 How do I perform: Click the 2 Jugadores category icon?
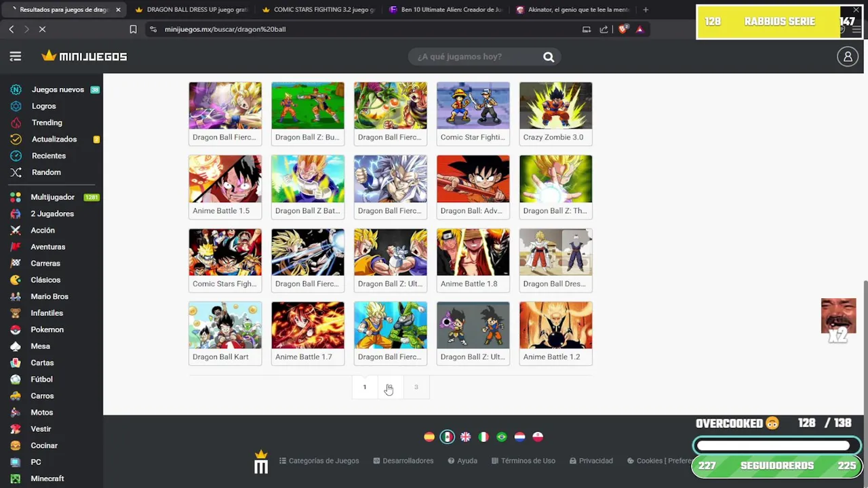coord(16,213)
